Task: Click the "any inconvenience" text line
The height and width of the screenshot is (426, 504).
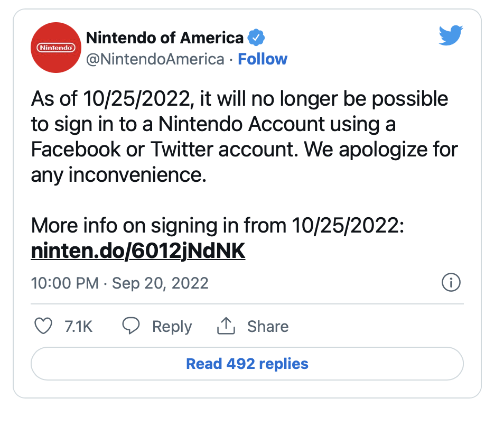Action: tap(119, 175)
